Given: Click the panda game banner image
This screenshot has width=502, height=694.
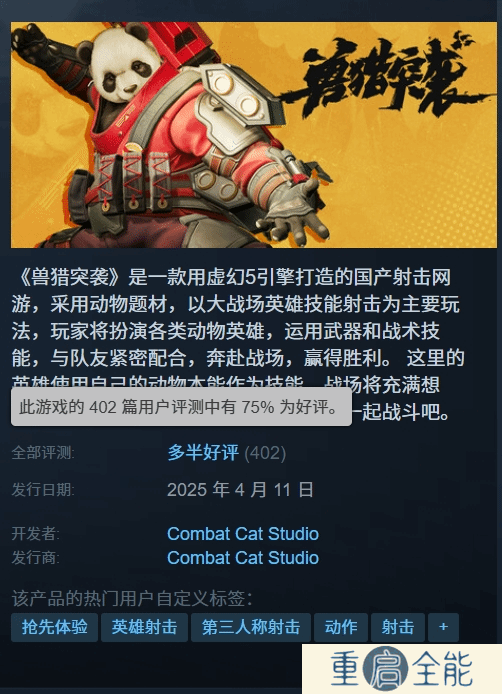Looking at the screenshot, I should click(x=254, y=135).
